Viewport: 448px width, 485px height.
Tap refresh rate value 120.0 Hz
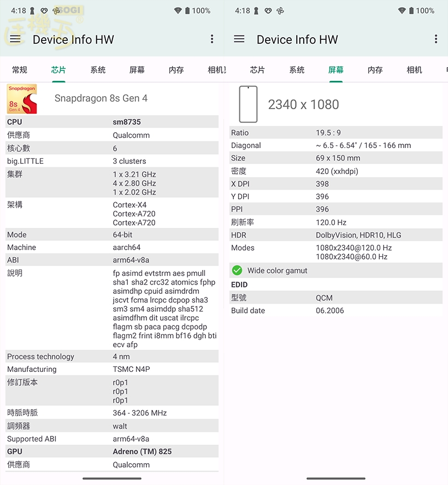point(331,222)
